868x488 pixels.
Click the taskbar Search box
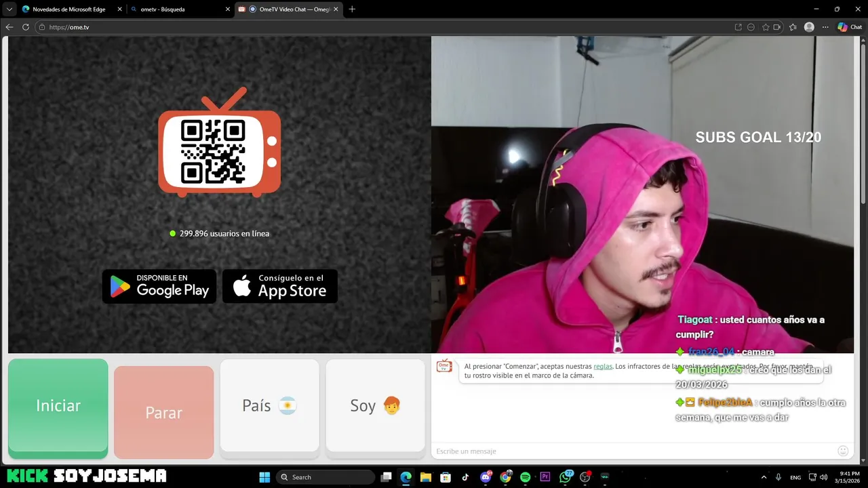(325, 477)
